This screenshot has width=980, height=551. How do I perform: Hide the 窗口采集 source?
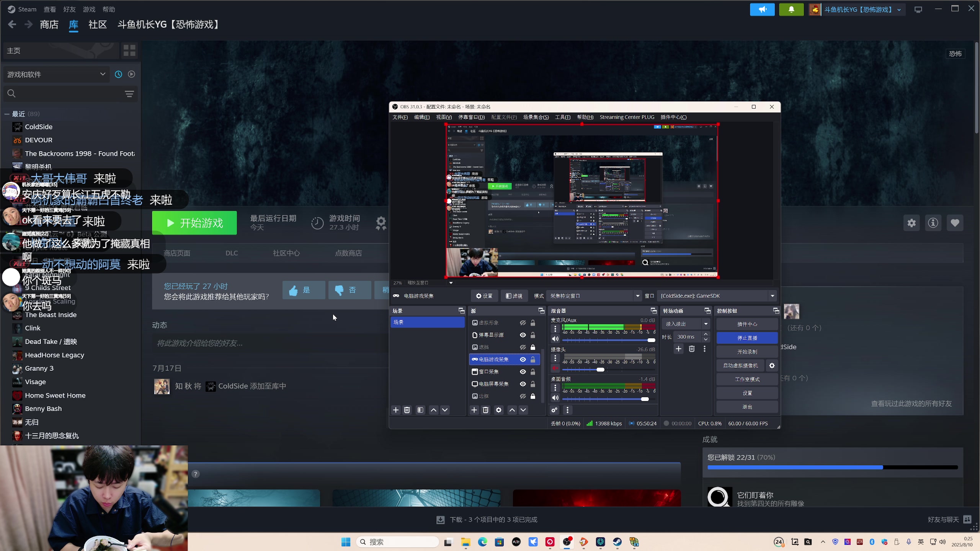coord(523,372)
